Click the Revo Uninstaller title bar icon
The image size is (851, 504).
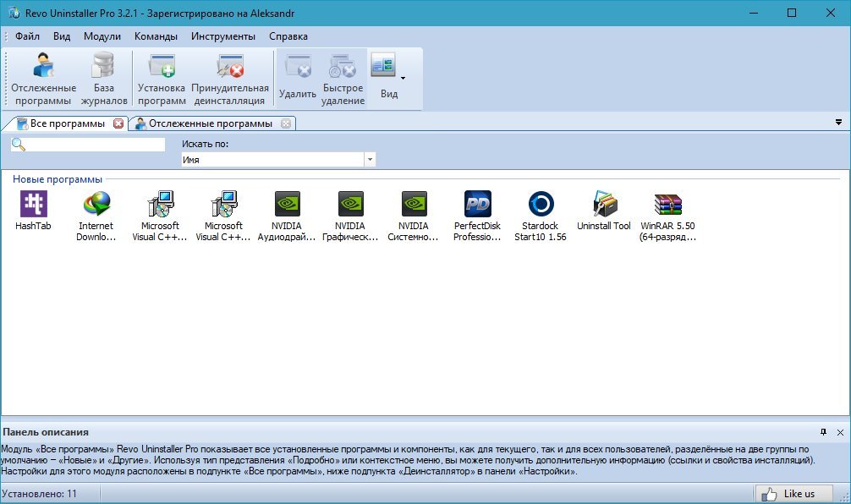pyautogui.click(x=13, y=13)
